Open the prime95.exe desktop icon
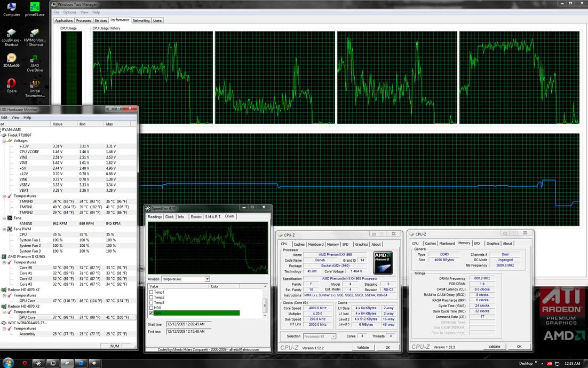The image size is (588, 368). click(34, 7)
